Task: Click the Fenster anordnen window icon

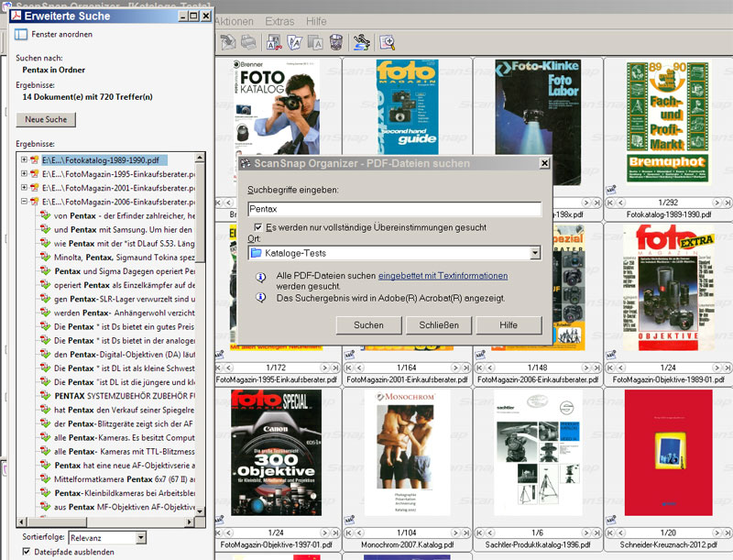Action: point(23,35)
